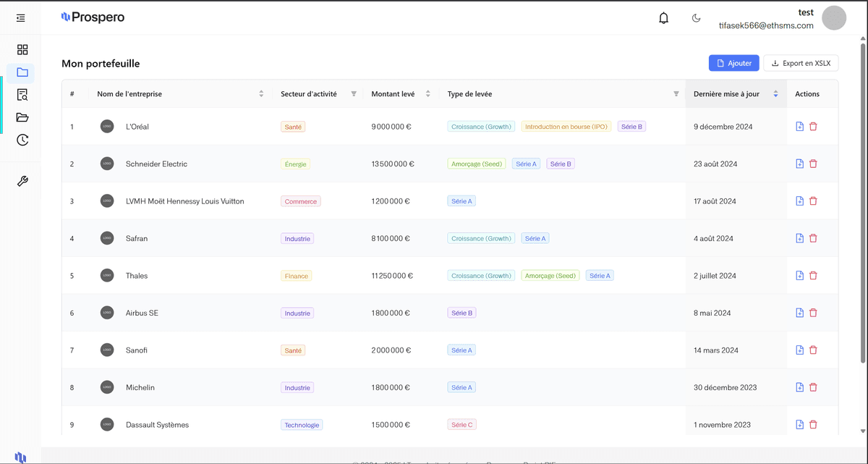Click the Santé tag on the L'Oréal row

(293, 126)
